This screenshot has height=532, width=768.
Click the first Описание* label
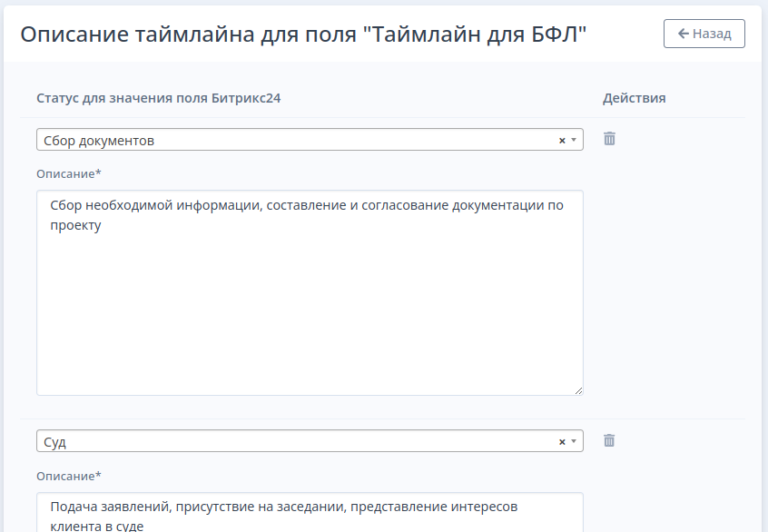click(x=69, y=174)
